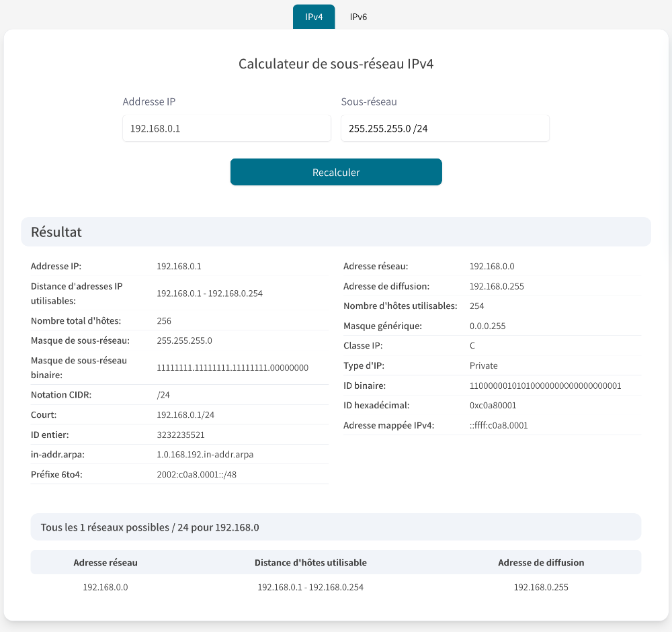Click the Distance d'hôtes utilisable column header
Viewport: 672px width, 632px height.
pos(310,563)
